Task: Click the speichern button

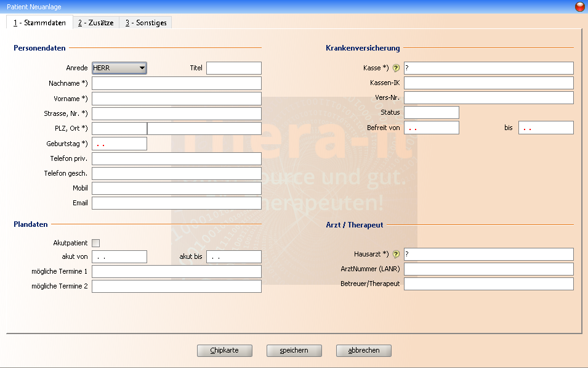Action: [295, 351]
